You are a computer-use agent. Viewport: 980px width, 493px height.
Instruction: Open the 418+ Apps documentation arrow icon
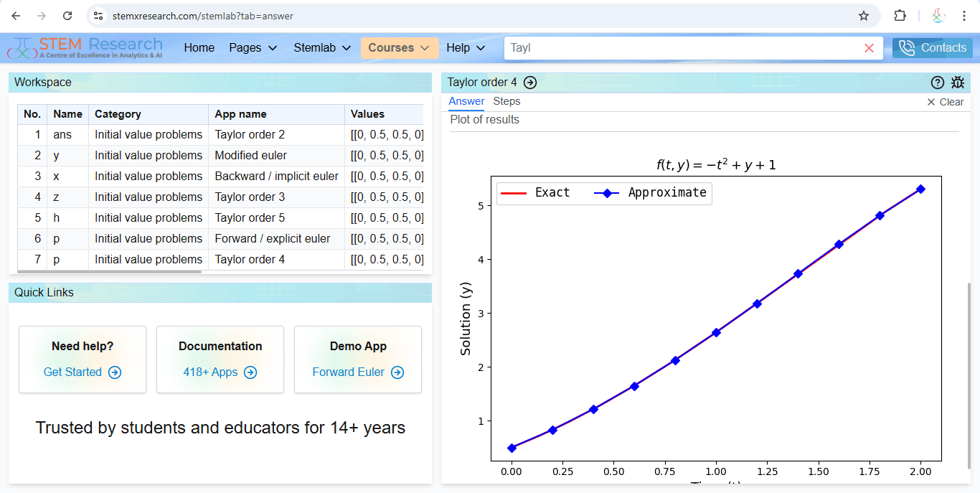pos(250,372)
